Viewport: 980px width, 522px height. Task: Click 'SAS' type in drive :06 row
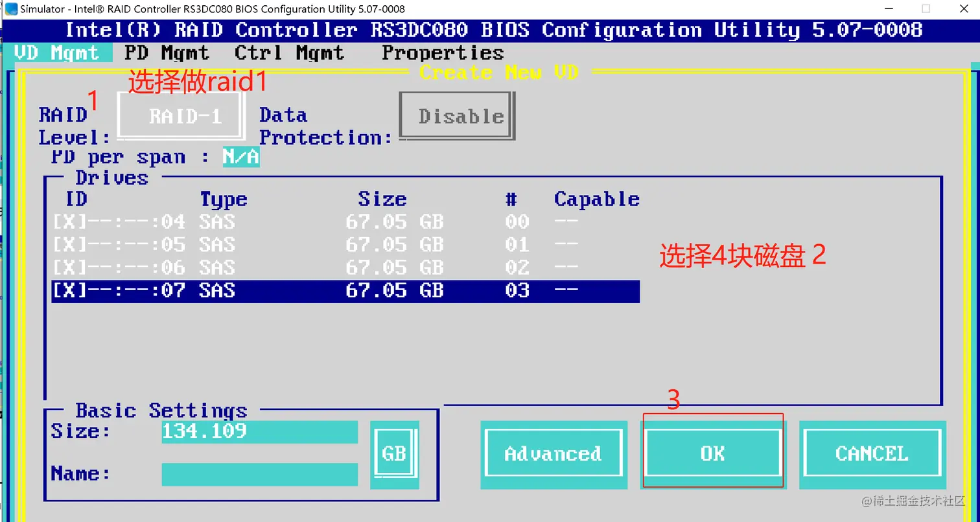tap(217, 267)
